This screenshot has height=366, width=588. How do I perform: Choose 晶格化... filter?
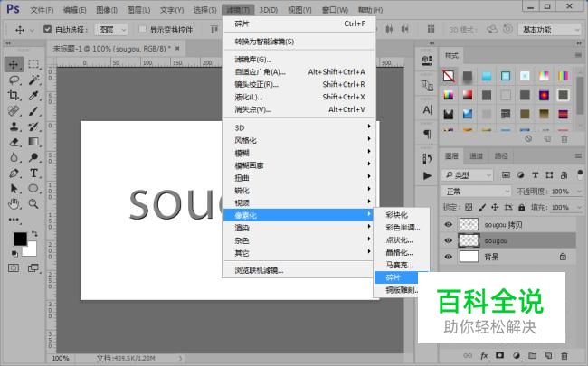pyautogui.click(x=402, y=252)
